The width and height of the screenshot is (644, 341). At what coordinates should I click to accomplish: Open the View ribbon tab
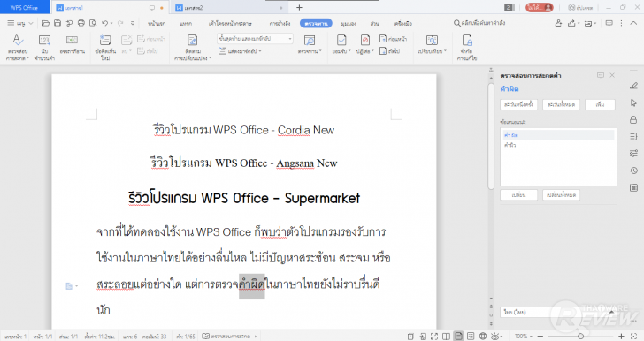pyautogui.click(x=349, y=23)
